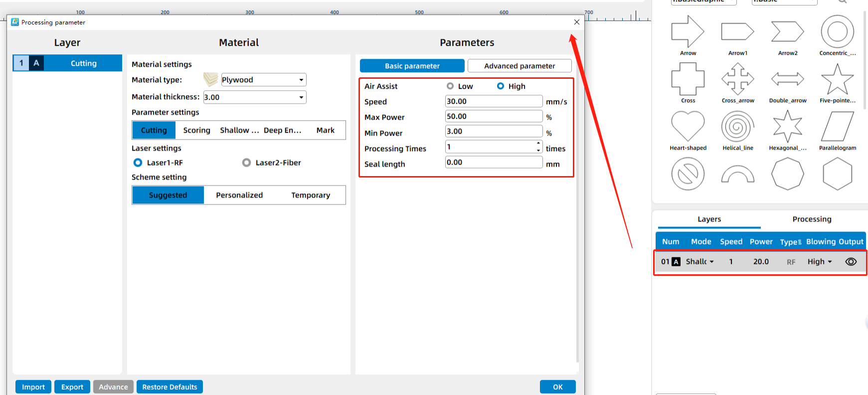Viewport: 868px width, 395px height.
Task: Switch to Advanced parameter tab
Action: pos(519,66)
